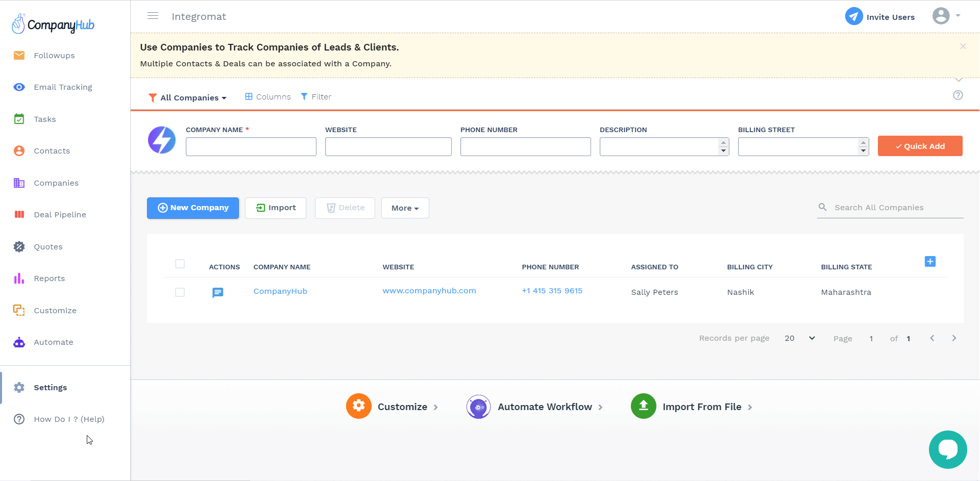Open the hamburger menu icon
The height and width of the screenshot is (481, 980).
pyautogui.click(x=153, y=16)
